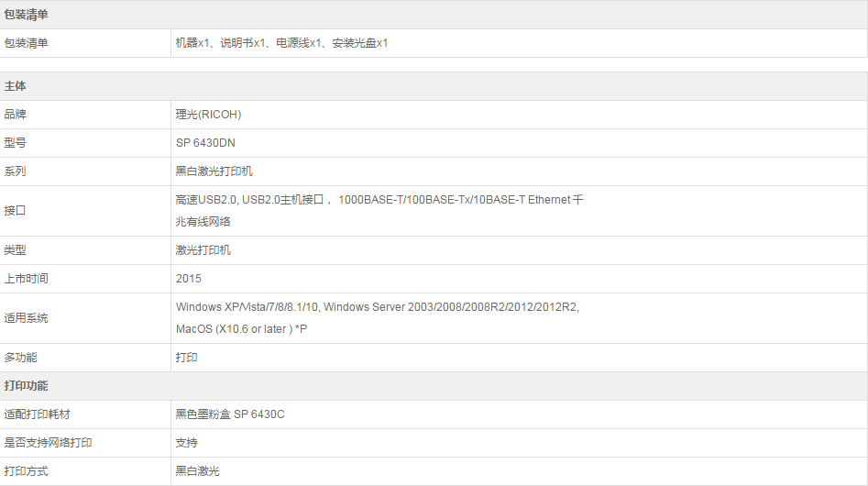The width and height of the screenshot is (868, 486).
Task: Select the 包装清单 section header
Action: pyautogui.click(x=434, y=15)
